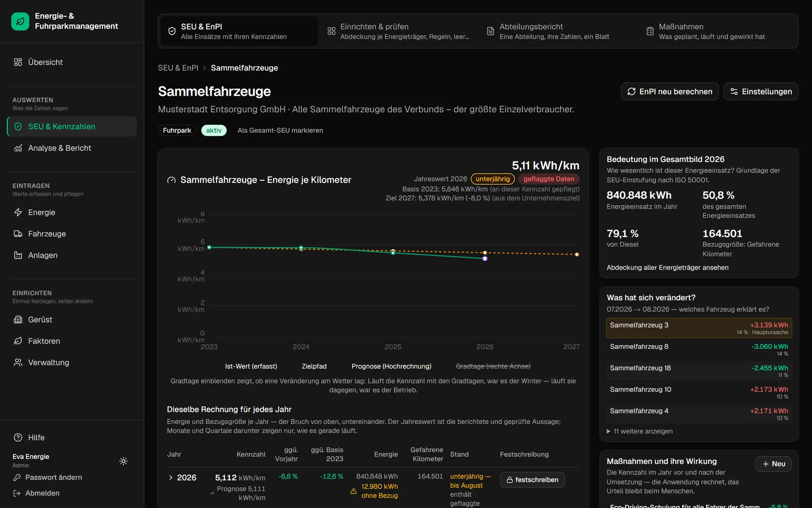This screenshot has width=812, height=508.
Task: Click Passwort ändern
Action: (x=48, y=477)
